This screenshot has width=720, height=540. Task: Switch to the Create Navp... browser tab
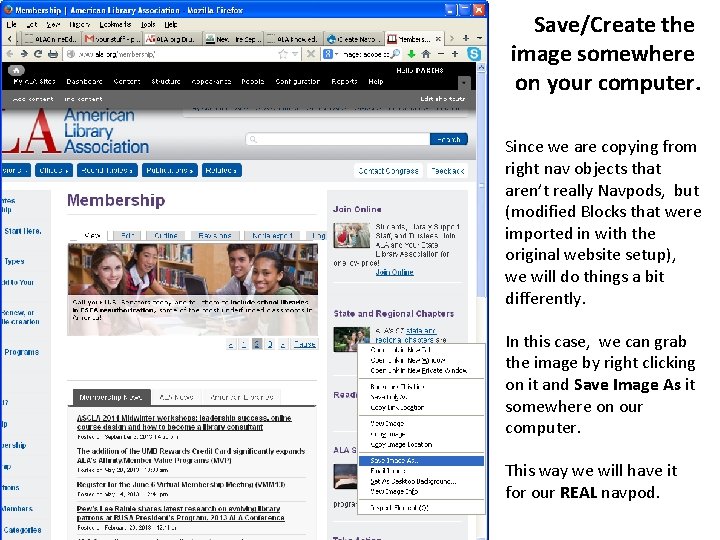coord(353,39)
